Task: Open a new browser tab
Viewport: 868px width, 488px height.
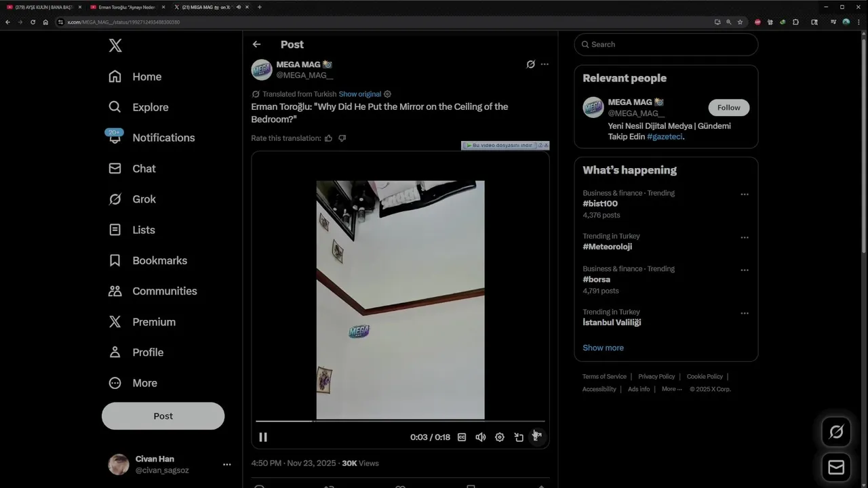Action: pyautogui.click(x=259, y=7)
